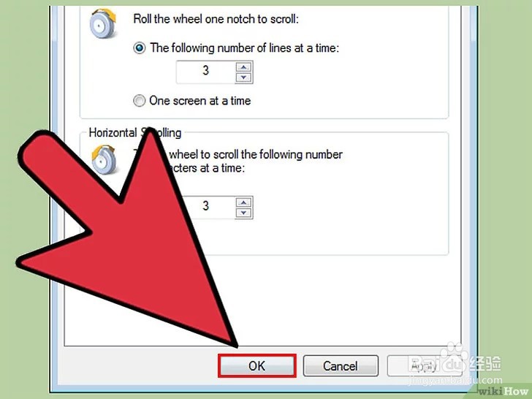Click the wikiHow logo in the corner
532x399 pixels.
(x=503, y=391)
